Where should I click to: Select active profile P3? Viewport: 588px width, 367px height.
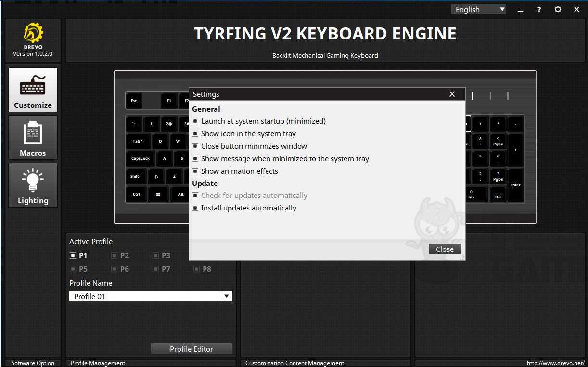click(x=161, y=256)
